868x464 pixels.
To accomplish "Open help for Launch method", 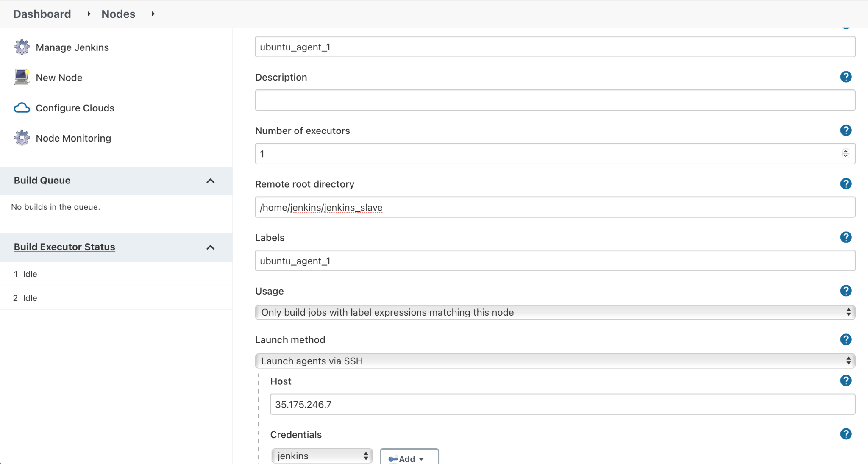I will click(x=846, y=339).
